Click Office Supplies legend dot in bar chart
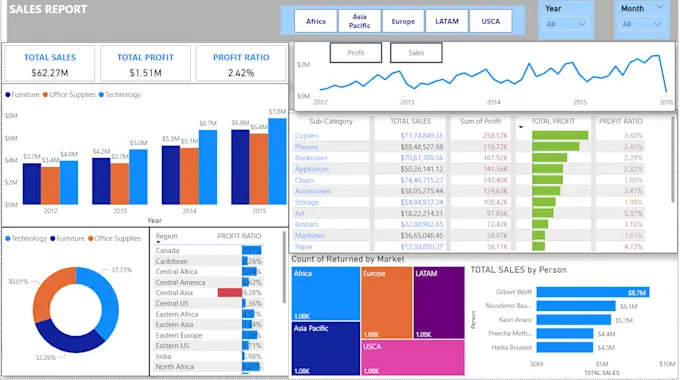 (x=45, y=95)
